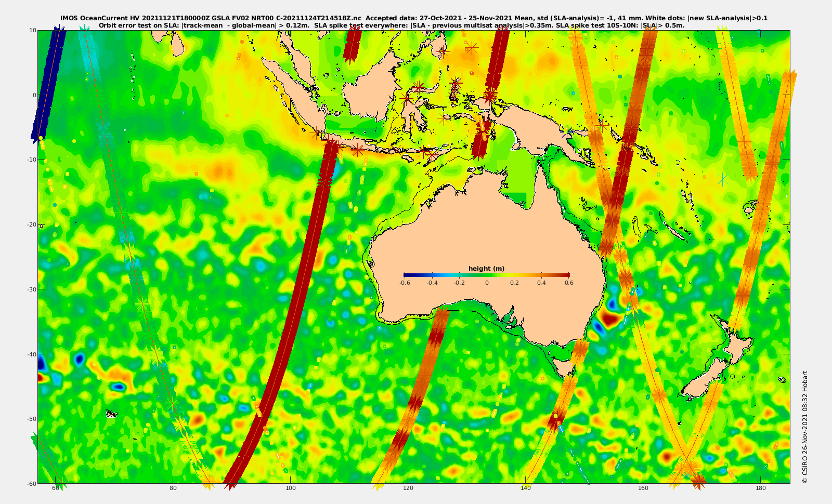The width and height of the screenshot is (832, 504).
Task: Click the y-axis label -10
Action: click(31, 160)
